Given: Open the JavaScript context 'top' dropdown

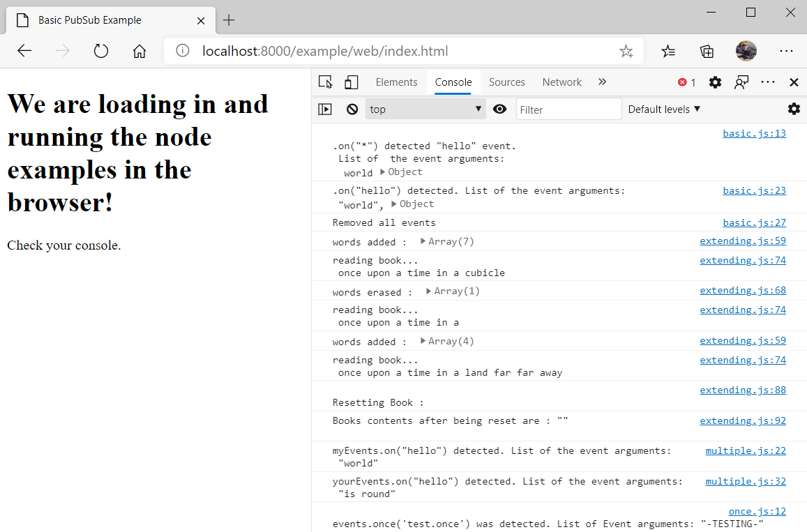Looking at the screenshot, I should pos(425,109).
